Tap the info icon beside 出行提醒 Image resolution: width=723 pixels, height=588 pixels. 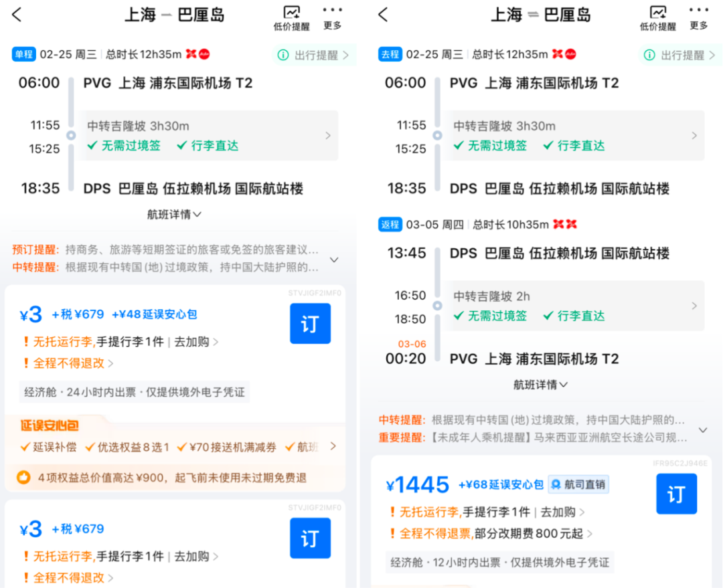[282, 54]
